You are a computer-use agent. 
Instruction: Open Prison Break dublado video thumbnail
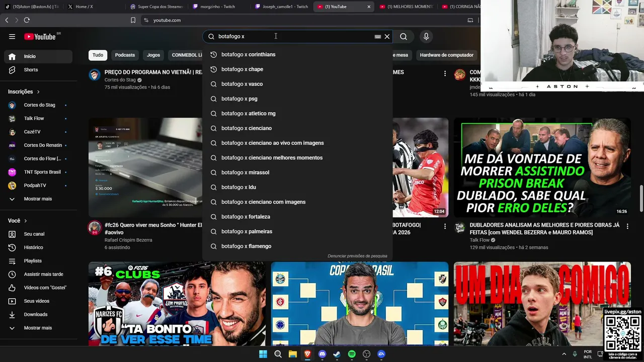coord(542,167)
